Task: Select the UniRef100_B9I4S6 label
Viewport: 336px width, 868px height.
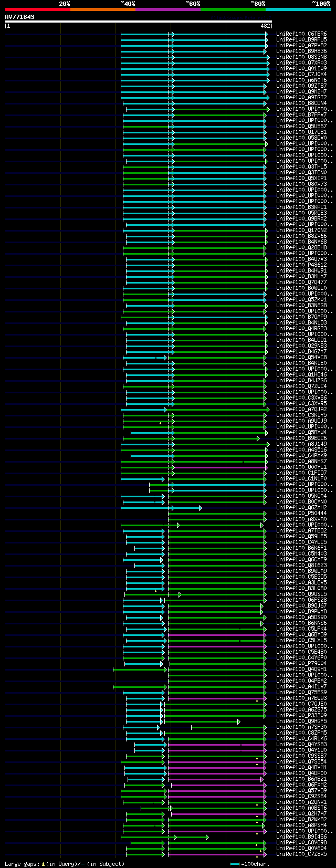Action: [x=301, y=837]
